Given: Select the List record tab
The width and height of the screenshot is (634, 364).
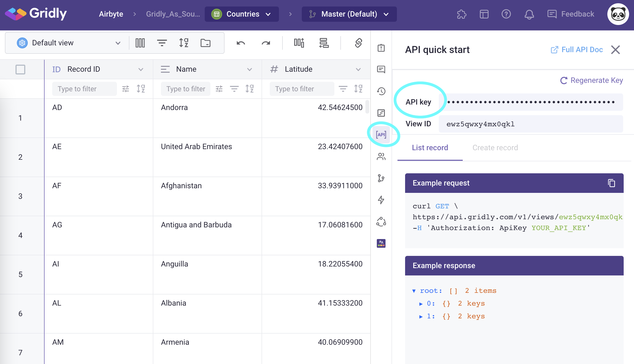Looking at the screenshot, I should 430,148.
